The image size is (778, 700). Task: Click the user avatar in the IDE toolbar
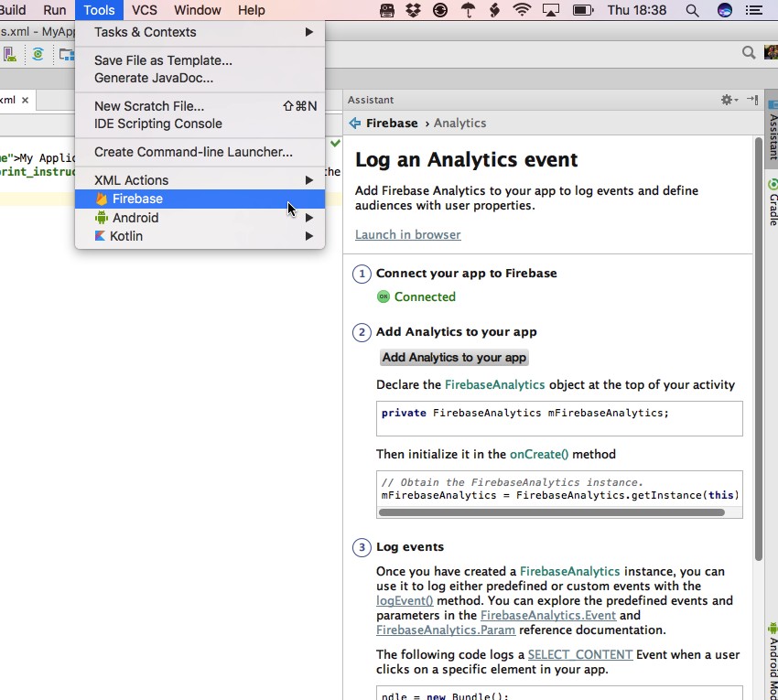pos(771,52)
